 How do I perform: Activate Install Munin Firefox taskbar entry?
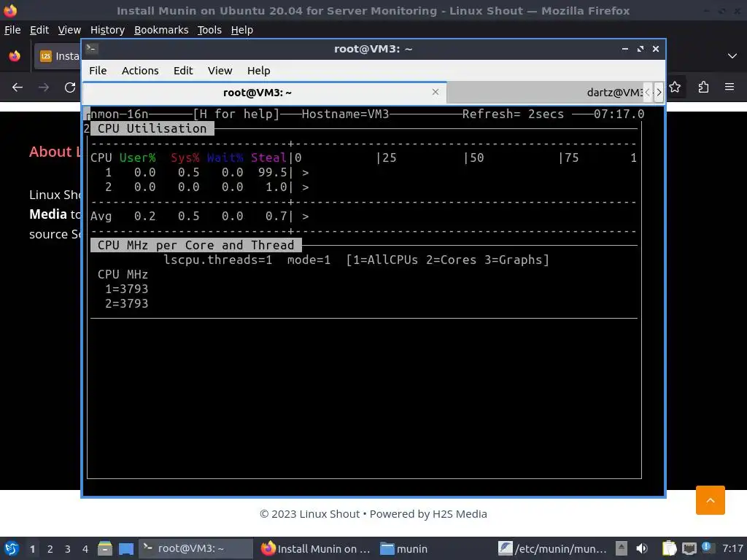[315, 548]
